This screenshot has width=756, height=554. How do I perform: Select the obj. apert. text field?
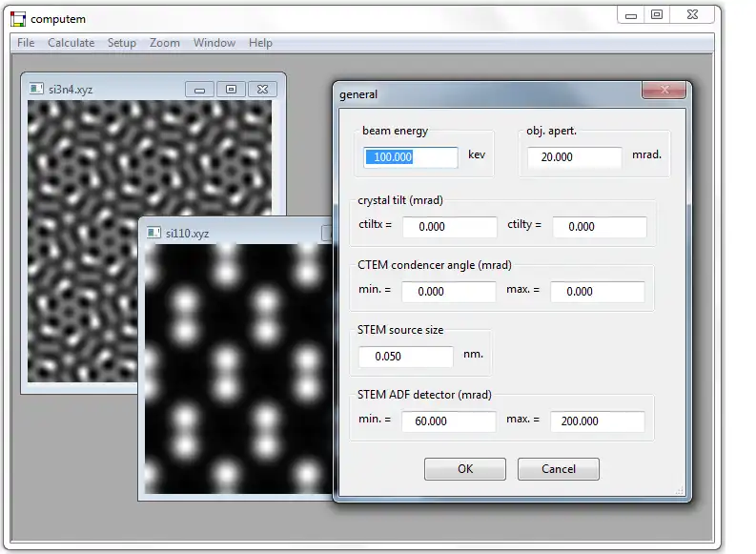(574, 157)
